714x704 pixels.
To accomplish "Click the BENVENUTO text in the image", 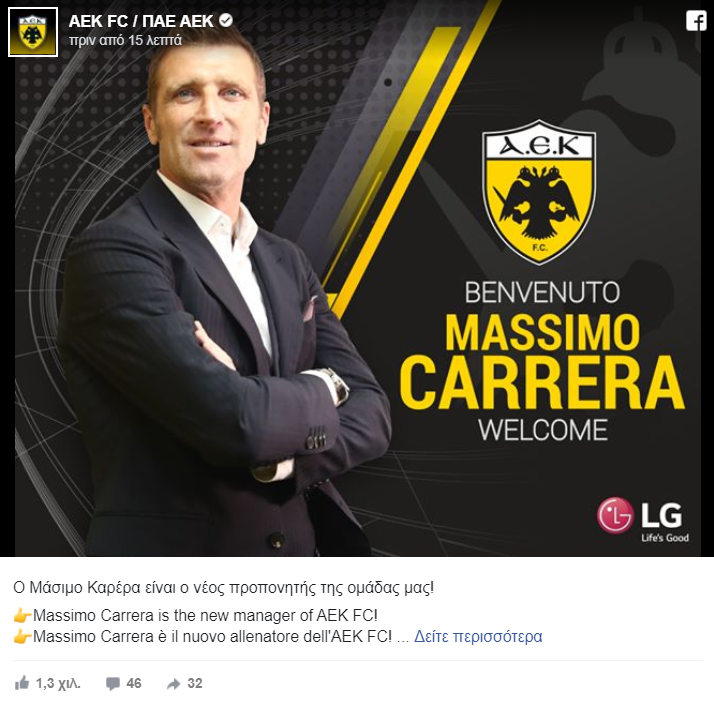I will coord(542,292).
